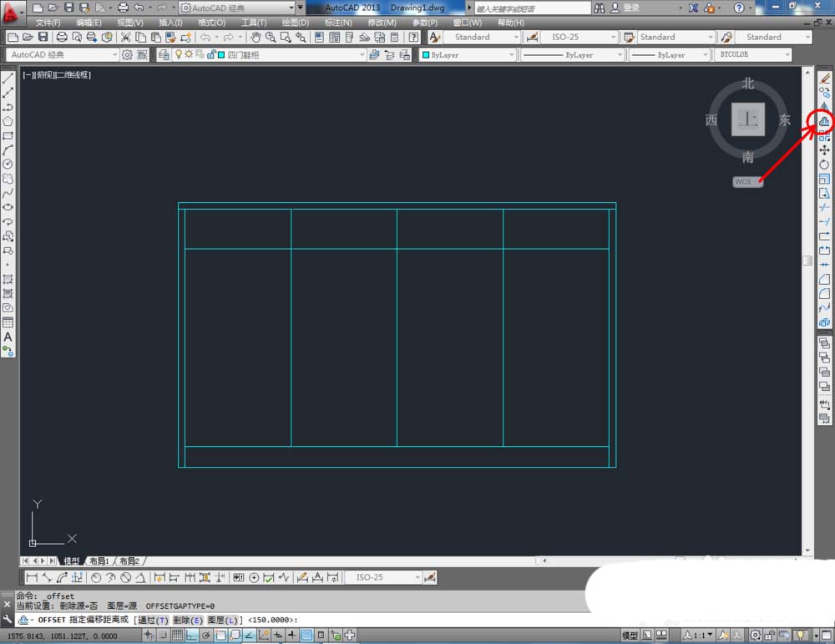The width and height of the screenshot is (835, 644).
Task: Toggle toolbar lock icon in status bar
Action: pyautogui.click(x=770, y=635)
